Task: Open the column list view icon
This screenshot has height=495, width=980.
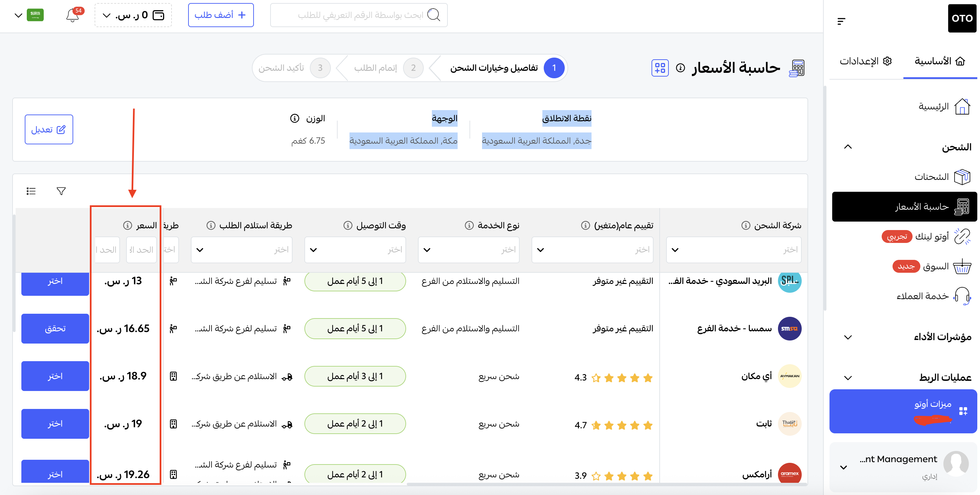Action: coord(31,191)
